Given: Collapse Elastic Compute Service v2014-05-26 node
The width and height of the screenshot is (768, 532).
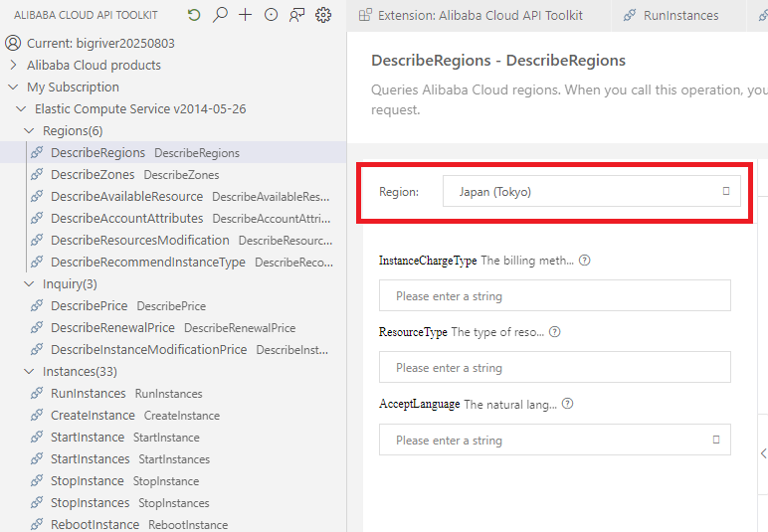Looking at the screenshot, I should tap(21, 108).
